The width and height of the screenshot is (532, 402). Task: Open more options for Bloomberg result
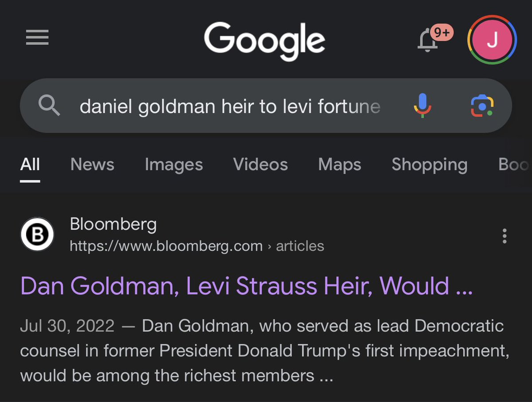point(504,236)
